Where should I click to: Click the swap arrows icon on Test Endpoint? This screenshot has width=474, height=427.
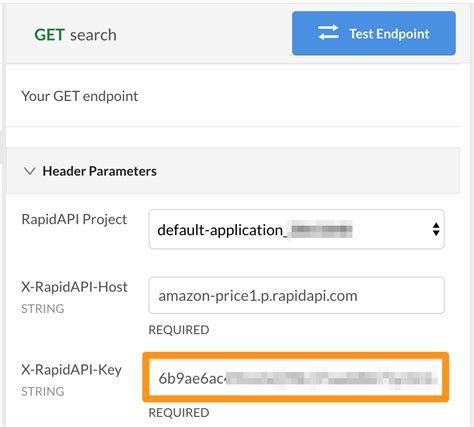coord(328,33)
